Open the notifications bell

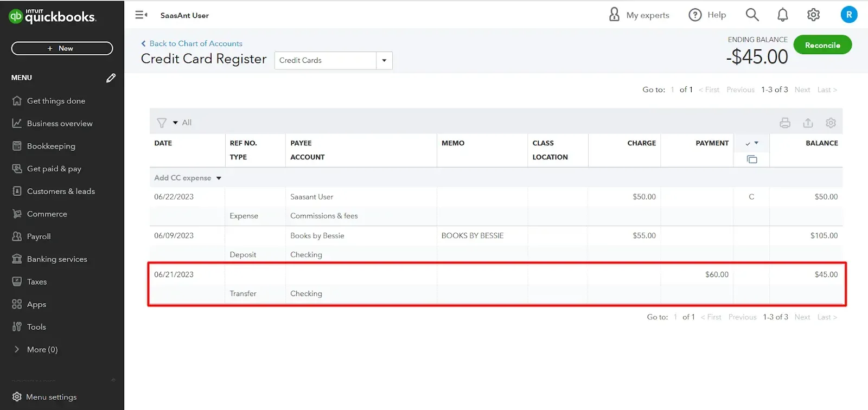pyautogui.click(x=782, y=15)
